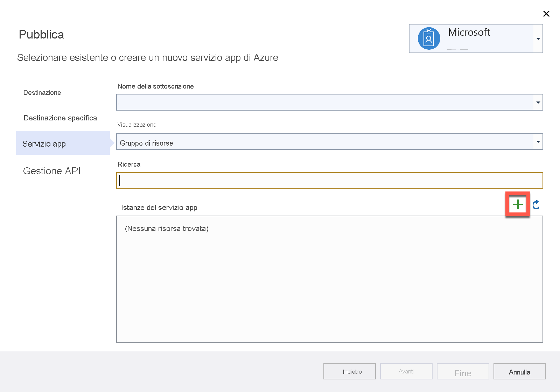Click the 'Visualizzazione' label
560x392 pixels.
[x=137, y=125]
